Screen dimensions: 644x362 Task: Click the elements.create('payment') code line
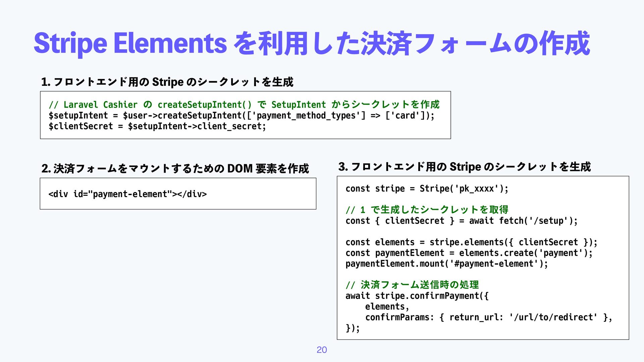pos(469,253)
